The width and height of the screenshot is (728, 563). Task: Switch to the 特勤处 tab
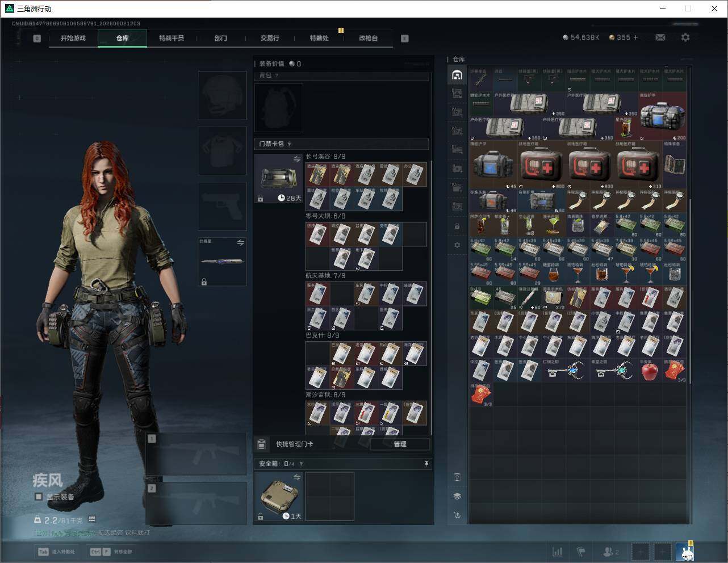click(319, 38)
